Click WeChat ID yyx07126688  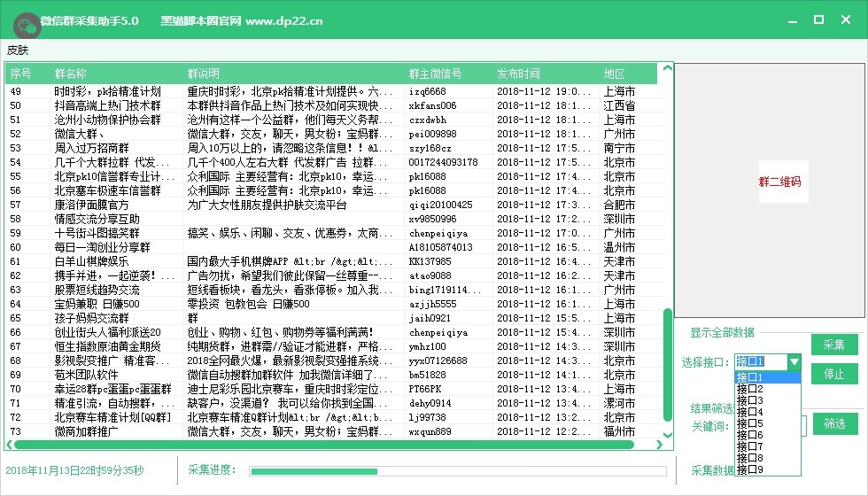coord(438,361)
